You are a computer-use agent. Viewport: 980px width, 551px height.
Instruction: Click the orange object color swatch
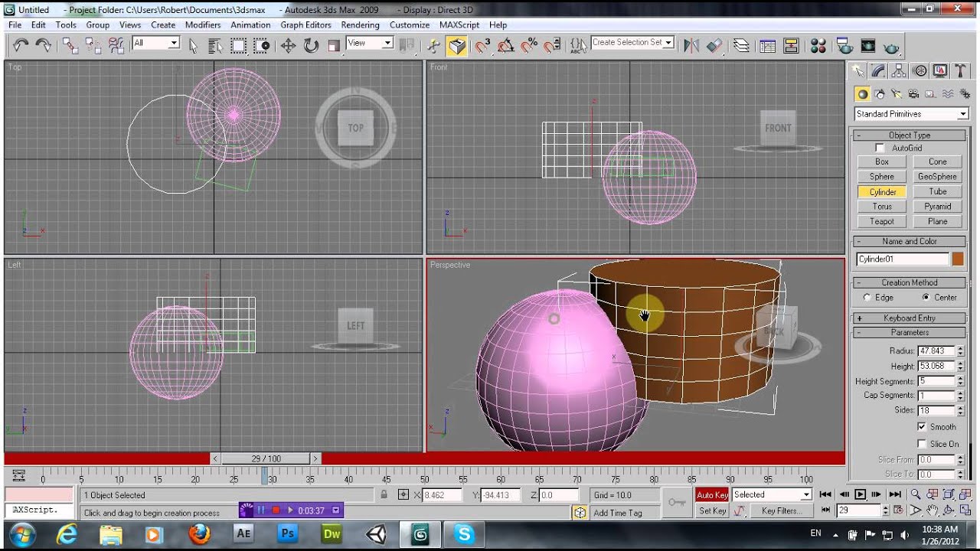(958, 259)
